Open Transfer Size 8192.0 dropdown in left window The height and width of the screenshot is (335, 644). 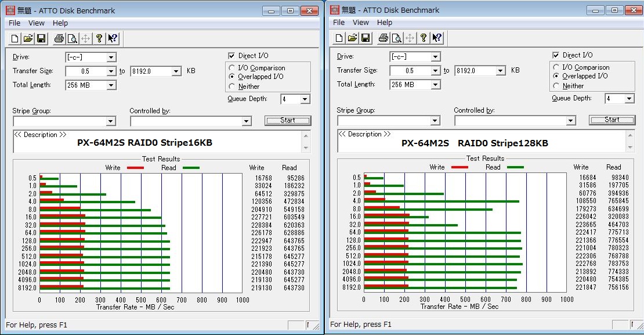point(176,71)
